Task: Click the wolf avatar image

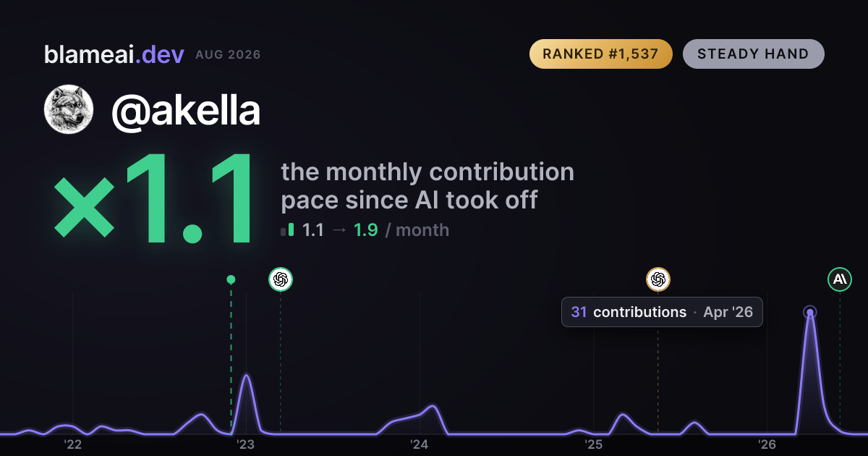Action: (69, 109)
